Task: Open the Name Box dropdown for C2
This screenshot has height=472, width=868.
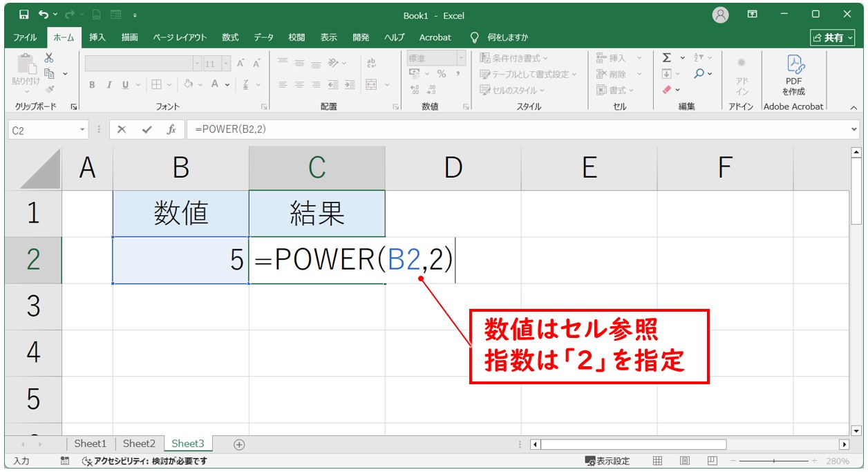Action: point(83,130)
